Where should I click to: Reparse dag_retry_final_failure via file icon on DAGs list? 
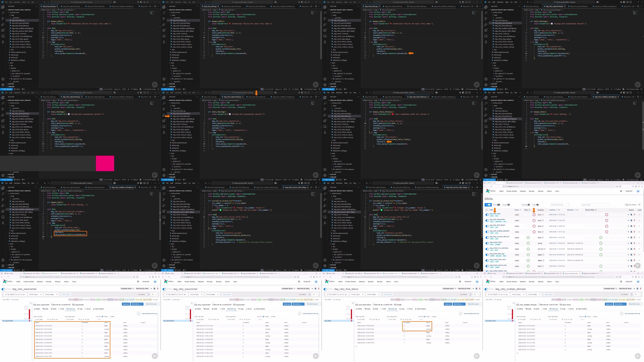tap(632, 226)
